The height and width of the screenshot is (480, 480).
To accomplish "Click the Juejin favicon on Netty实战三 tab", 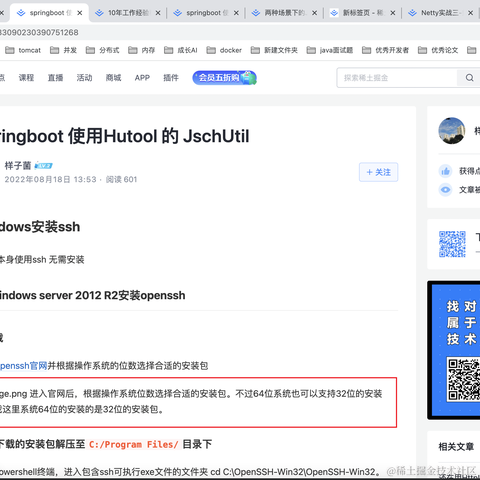I will click(x=412, y=13).
